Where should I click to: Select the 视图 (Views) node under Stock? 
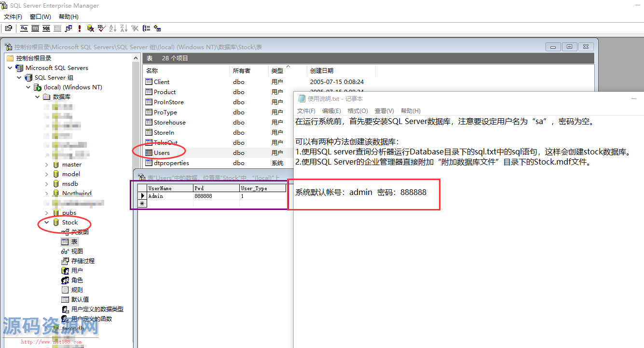tap(77, 251)
